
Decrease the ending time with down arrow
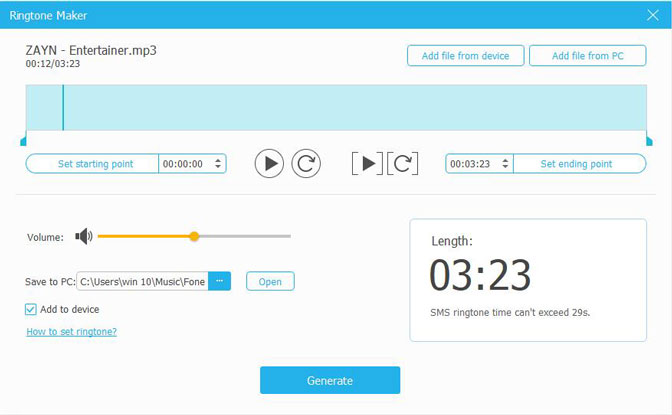pyautogui.click(x=505, y=167)
